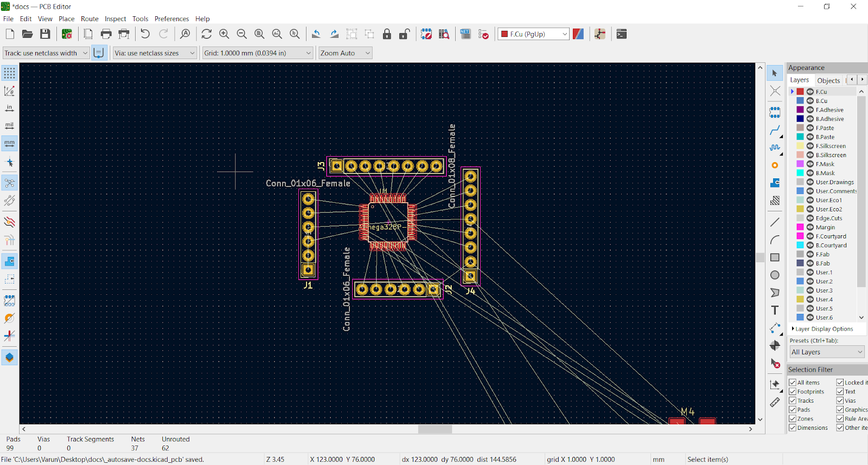Viewport: 868px width, 465px height.
Task: Expand Layer Display Options
Action: coord(822,329)
